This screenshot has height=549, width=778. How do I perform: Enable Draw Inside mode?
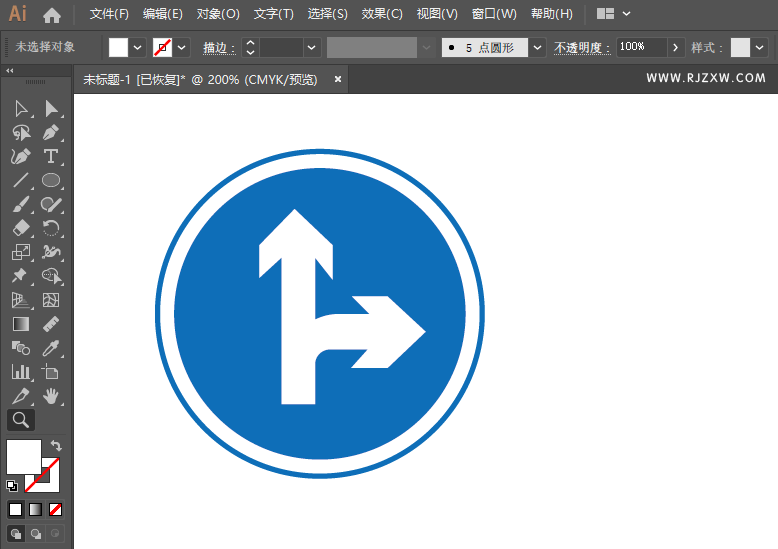point(55,534)
